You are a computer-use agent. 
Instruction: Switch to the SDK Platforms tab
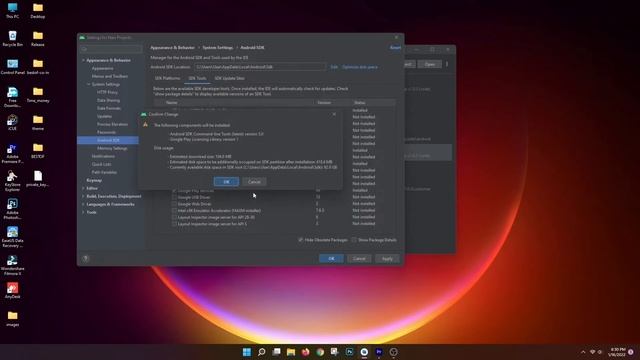pos(167,78)
